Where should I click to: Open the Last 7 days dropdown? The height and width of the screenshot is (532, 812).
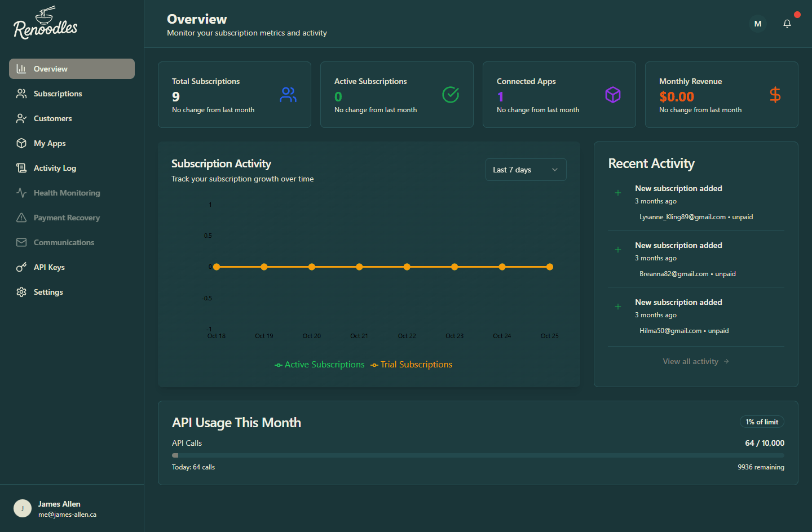[x=526, y=169]
